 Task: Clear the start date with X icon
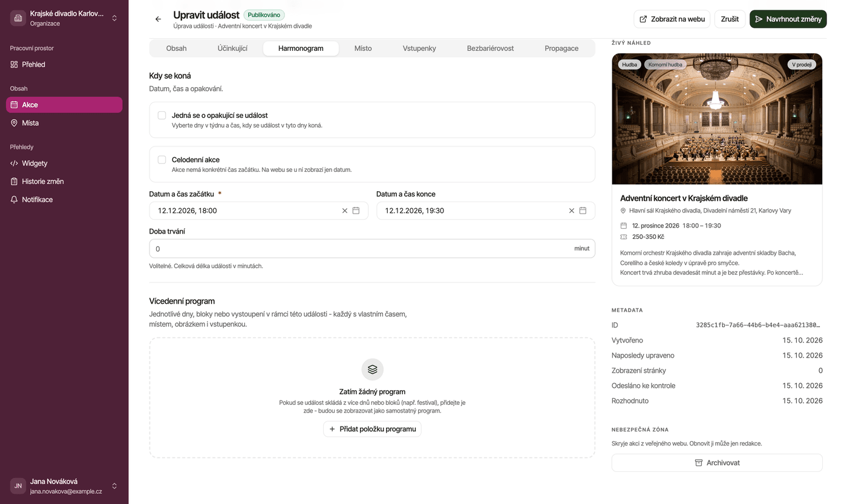click(x=345, y=211)
